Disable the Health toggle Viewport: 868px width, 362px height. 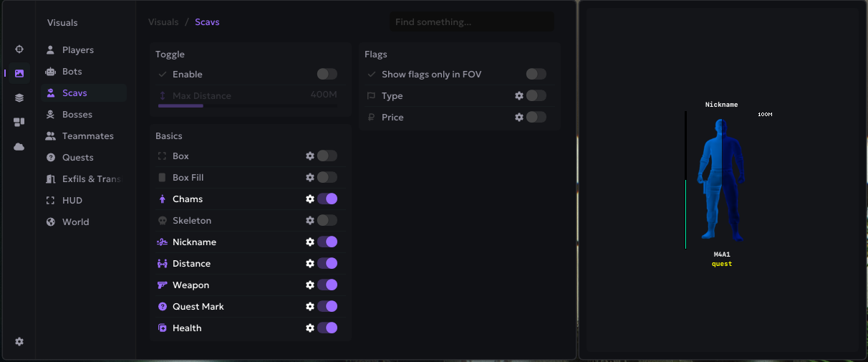[327, 328]
